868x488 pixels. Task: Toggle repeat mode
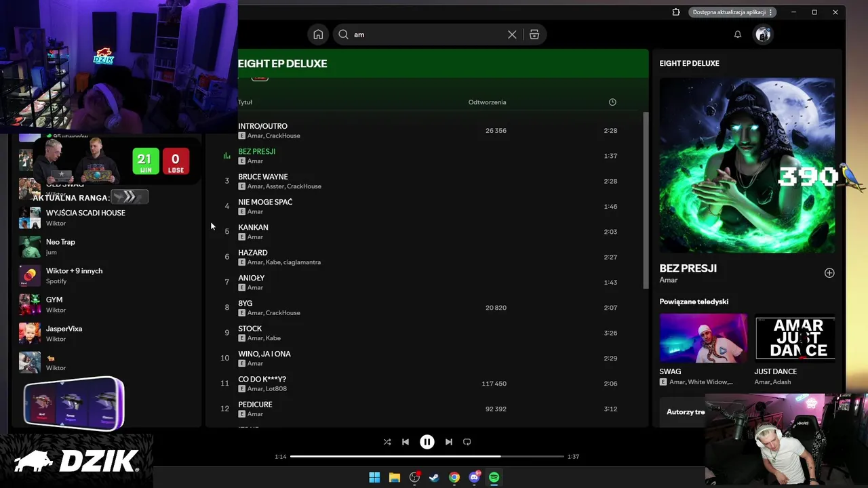tap(467, 442)
